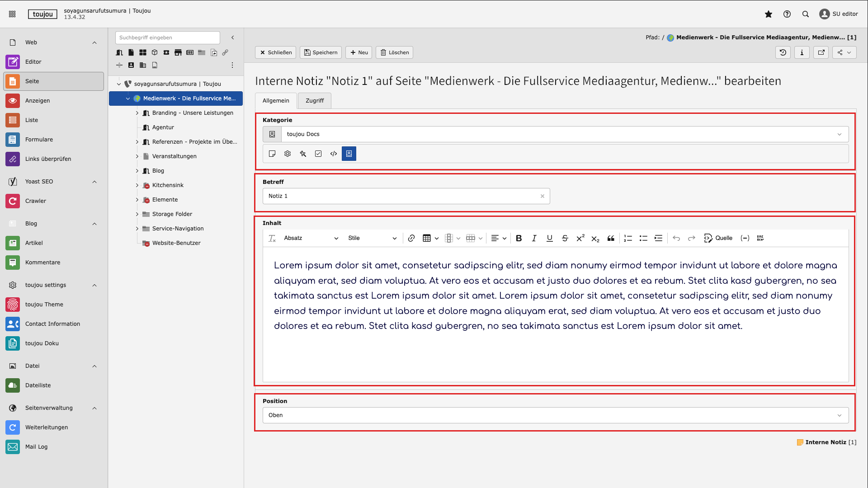This screenshot has height=488, width=868.
Task: Switch to the Zugriff tab
Action: click(x=315, y=101)
